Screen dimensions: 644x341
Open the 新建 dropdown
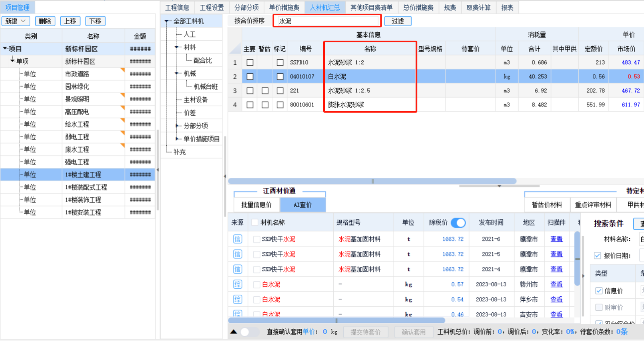pos(16,21)
